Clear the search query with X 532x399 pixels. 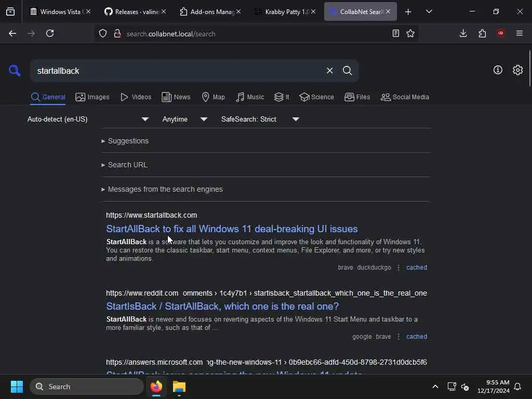tap(329, 71)
